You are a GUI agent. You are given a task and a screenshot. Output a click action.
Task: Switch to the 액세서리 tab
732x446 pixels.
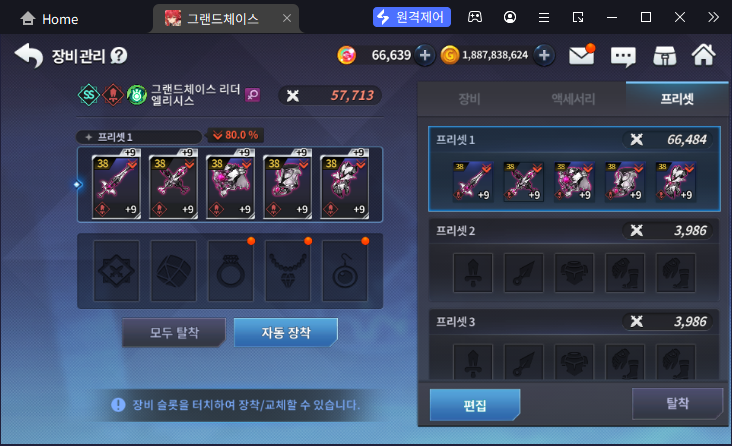[x=573, y=99]
